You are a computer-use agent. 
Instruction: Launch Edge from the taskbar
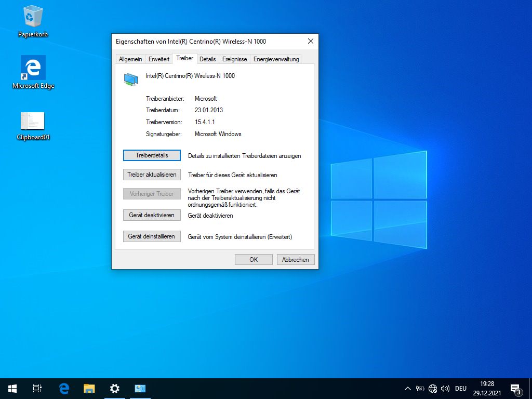[x=64, y=389]
